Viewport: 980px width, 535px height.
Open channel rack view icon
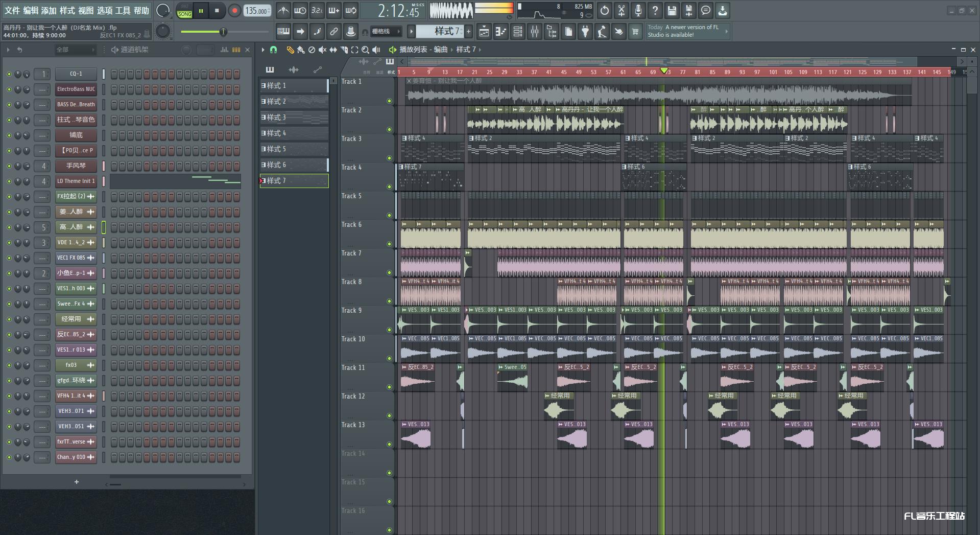518,32
